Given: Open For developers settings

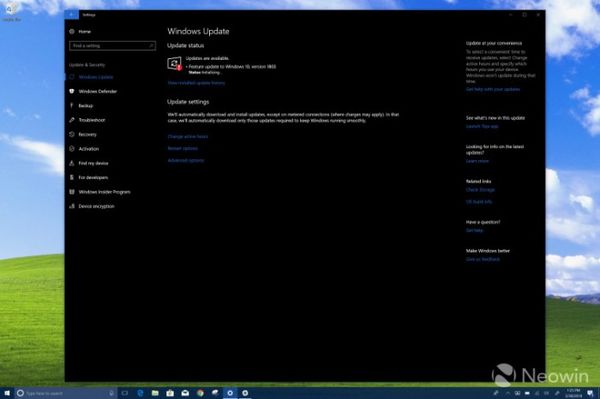Looking at the screenshot, I should pos(93,178).
